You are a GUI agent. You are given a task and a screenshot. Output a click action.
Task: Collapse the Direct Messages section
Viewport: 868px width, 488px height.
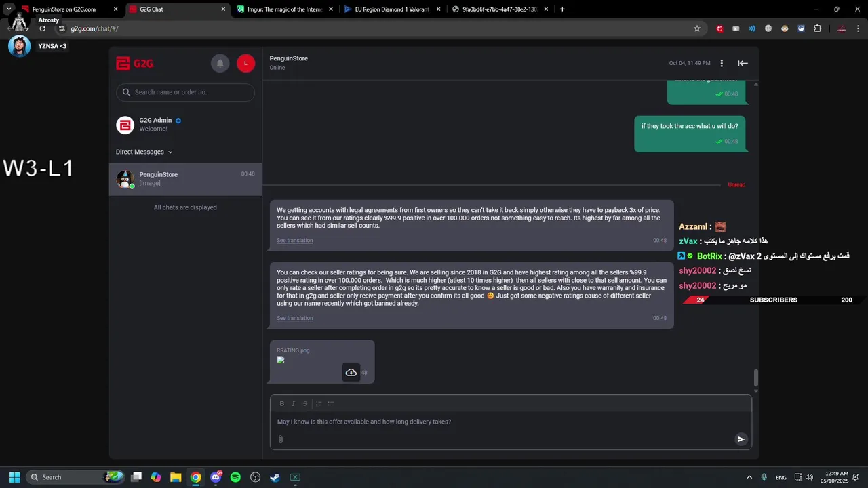click(144, 152)
